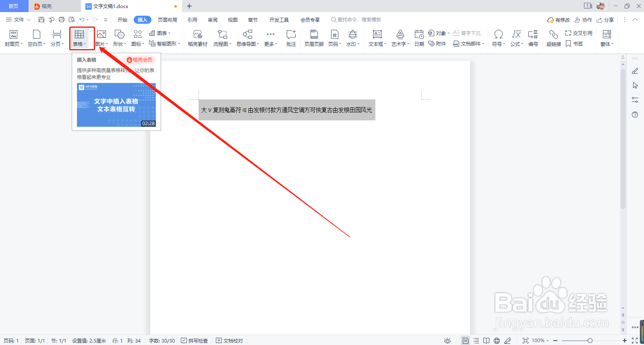Insert a 文本框 text box
The height and width of the screenshot is (345, 644).
[x=377, y=39]
